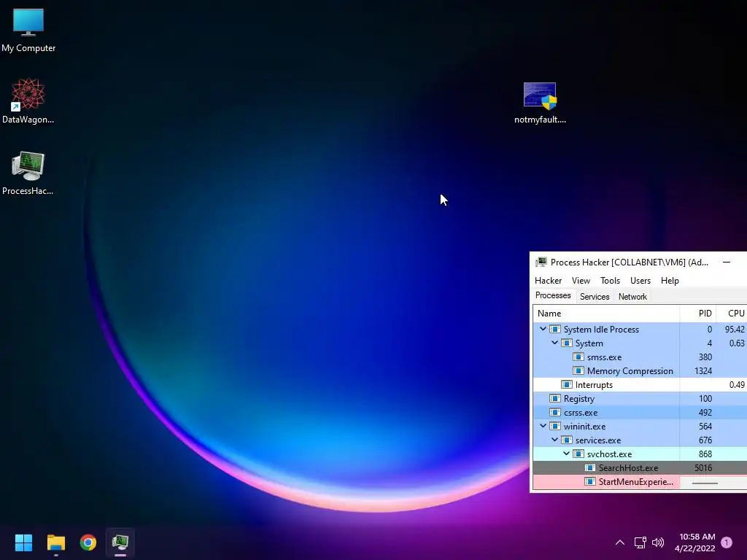Open the Windows Start menu
This screenshot has width=747, height=560.
click(x=23, y=542)
